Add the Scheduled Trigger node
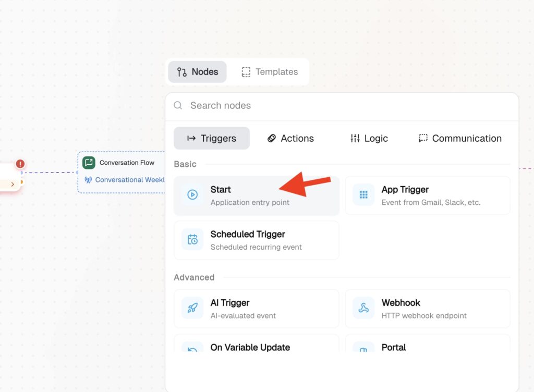The height and width of the screenshot is (392, 534). 257,240
